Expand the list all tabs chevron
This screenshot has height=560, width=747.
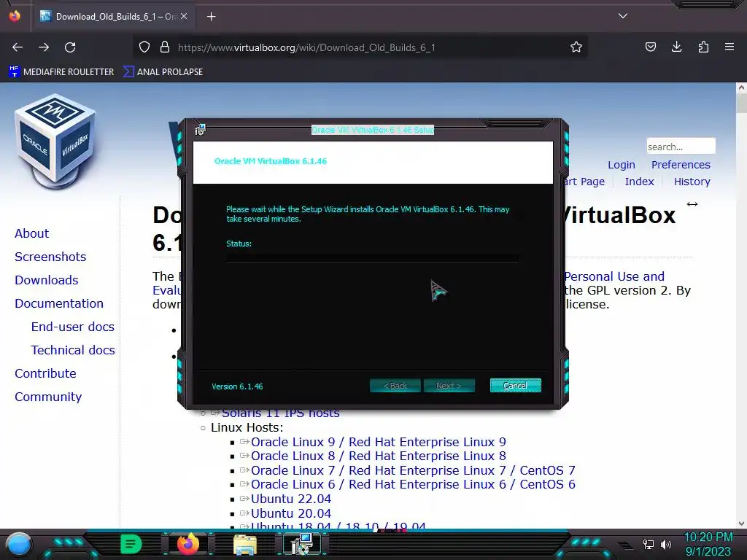[623, 16]
